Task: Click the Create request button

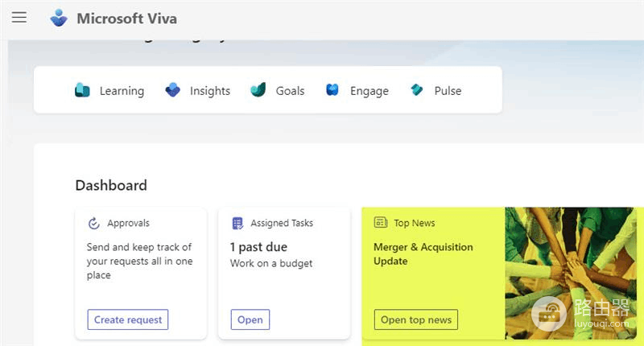Action: [x=128, y=319]
